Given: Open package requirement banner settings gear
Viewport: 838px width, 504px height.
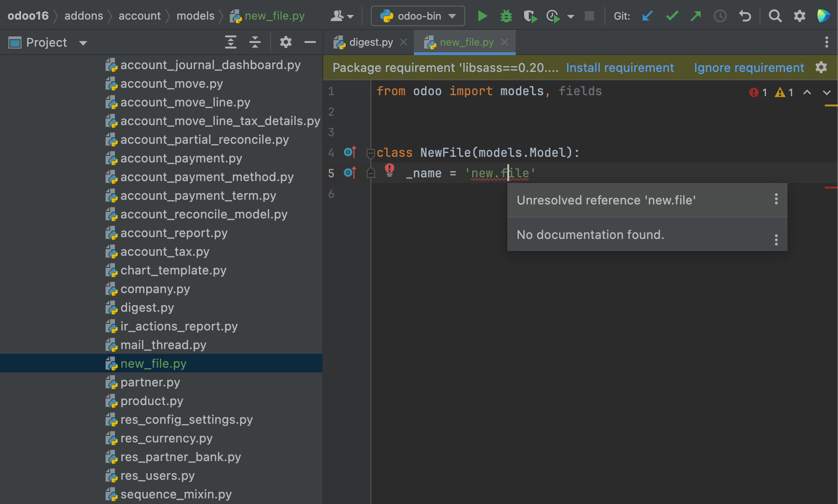Looking at the screenshot, I should coord(821,68).
